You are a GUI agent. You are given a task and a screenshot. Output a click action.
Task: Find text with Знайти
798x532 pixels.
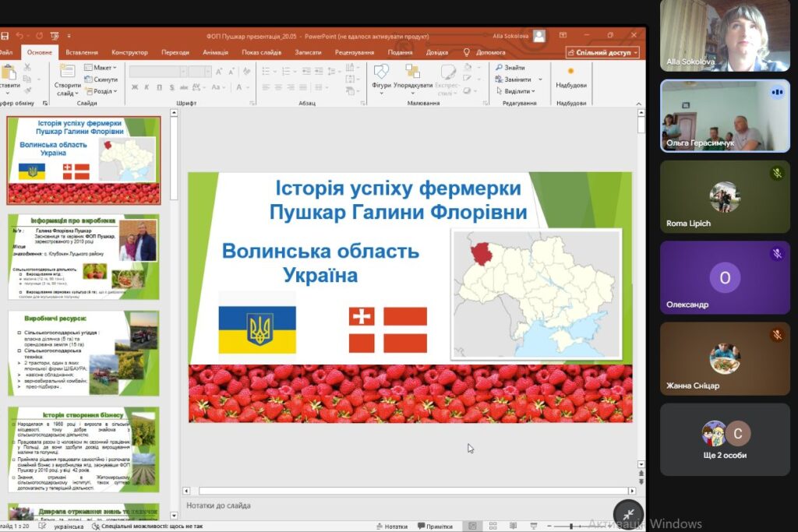pyautogui.click(x=510, y=68)
